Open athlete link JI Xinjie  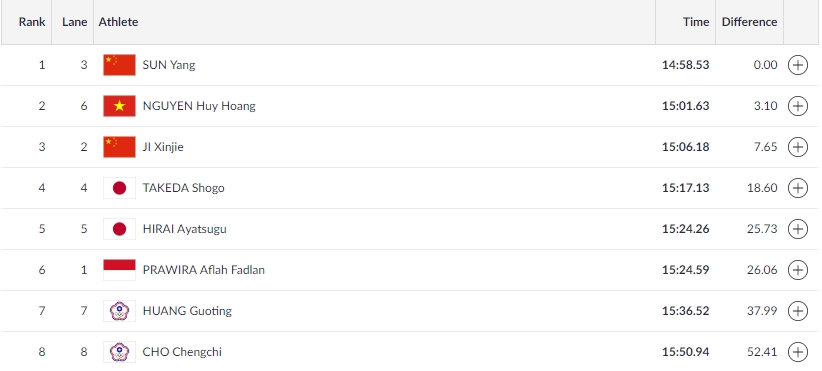click(x=163, y=147)
